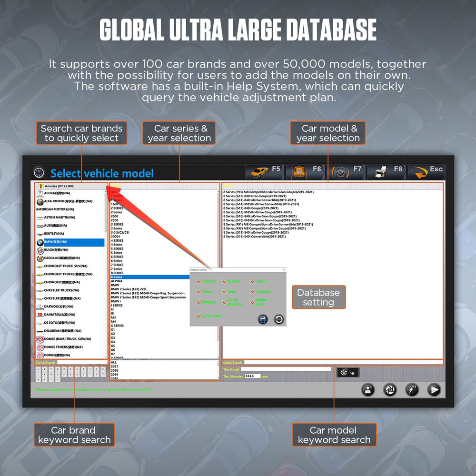The height and width of the screenshot is (476, 476).
Task: Click the Tire Diameter input field
Action: (x=252, y=376)
